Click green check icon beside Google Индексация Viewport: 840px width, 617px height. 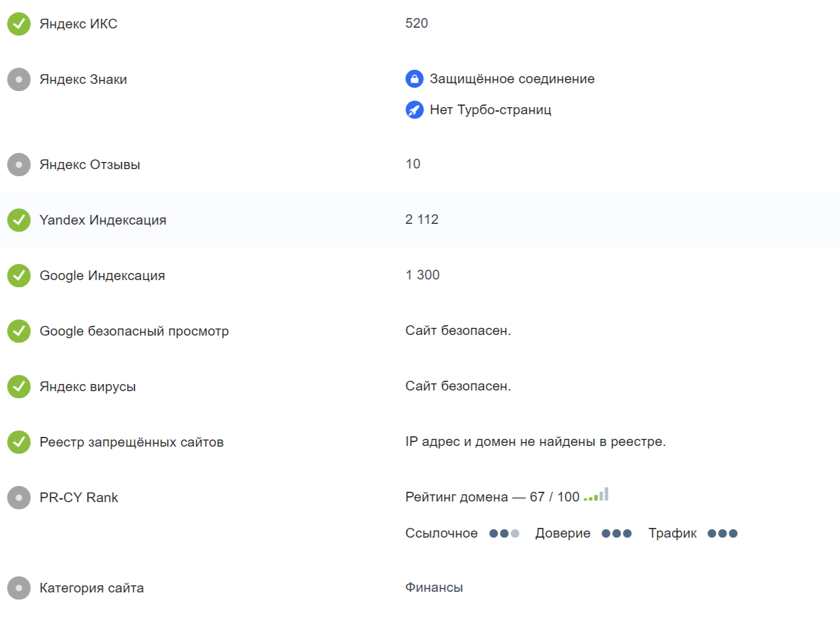[19, 276]
